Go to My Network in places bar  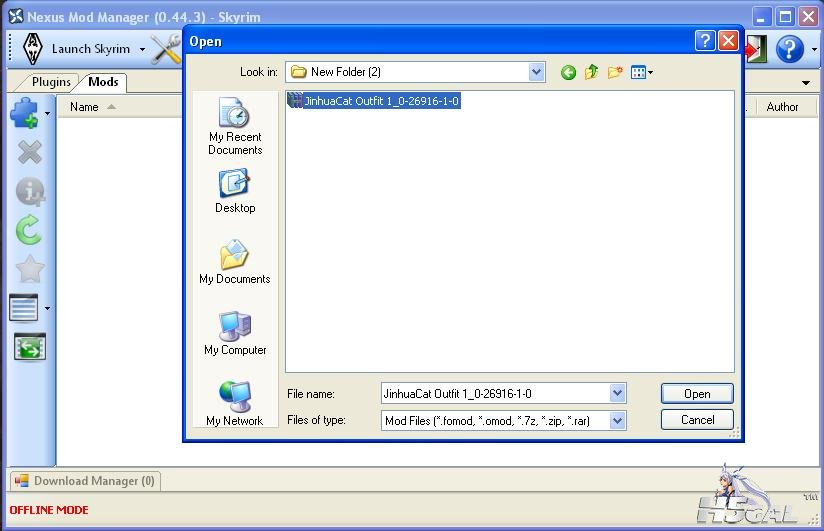pos(234,403)
